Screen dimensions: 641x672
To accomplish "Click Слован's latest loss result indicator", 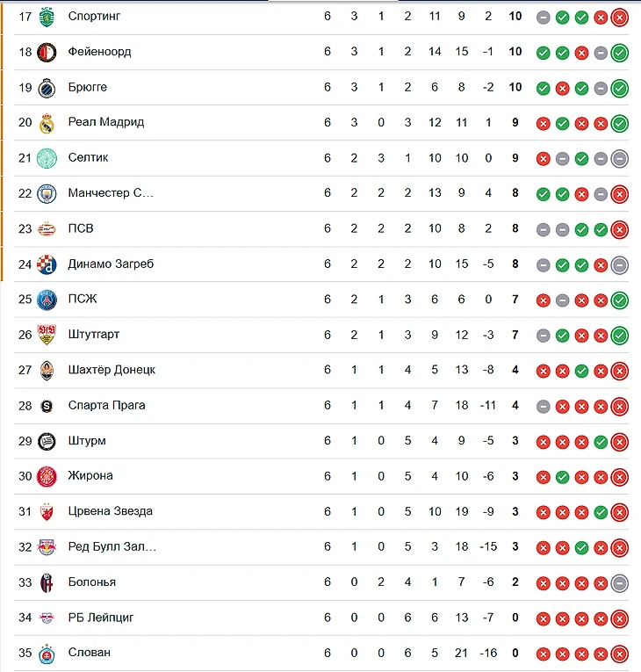I will pyautogui.click(x=620, y=654).
